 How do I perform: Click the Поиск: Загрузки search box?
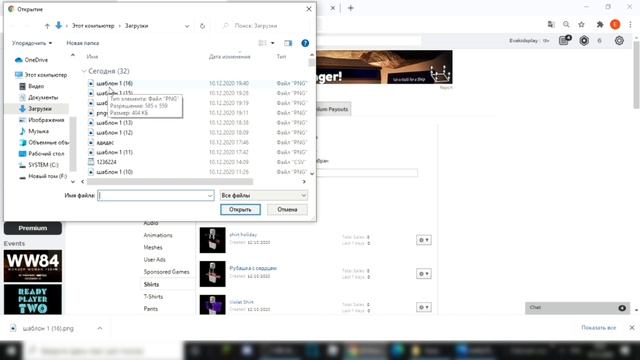264,26
